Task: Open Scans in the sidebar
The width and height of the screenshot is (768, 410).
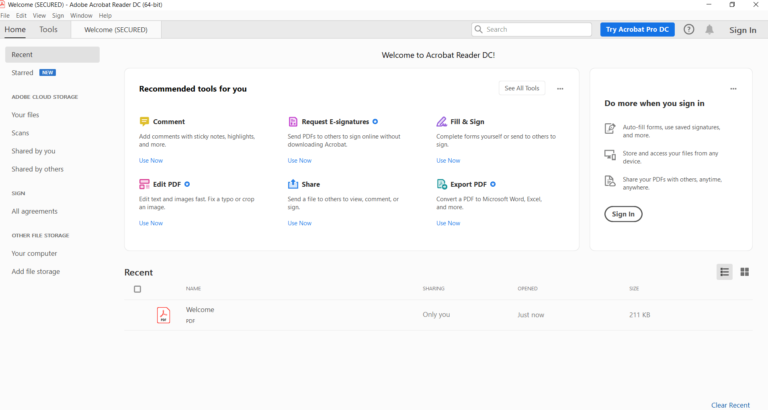Action: pos(21,133)
